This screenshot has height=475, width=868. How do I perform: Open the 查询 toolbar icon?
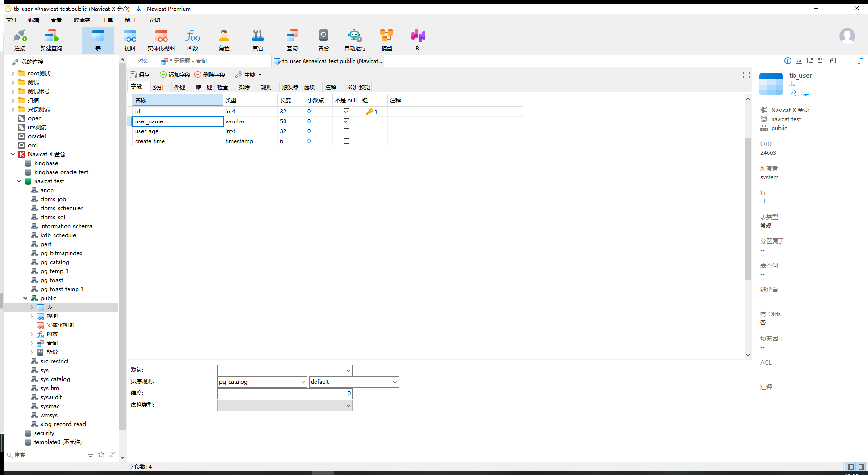(292, 40)
